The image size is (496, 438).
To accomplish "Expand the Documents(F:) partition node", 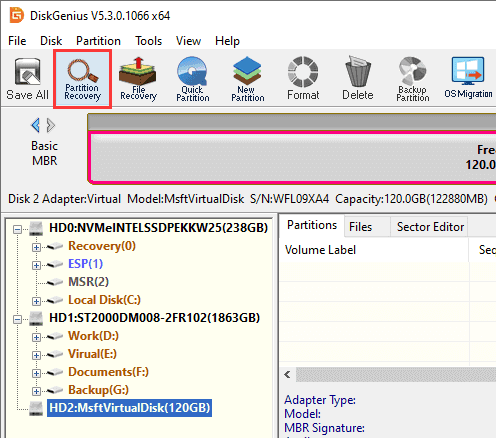I will pyautogui.click(x=36, y=373).
